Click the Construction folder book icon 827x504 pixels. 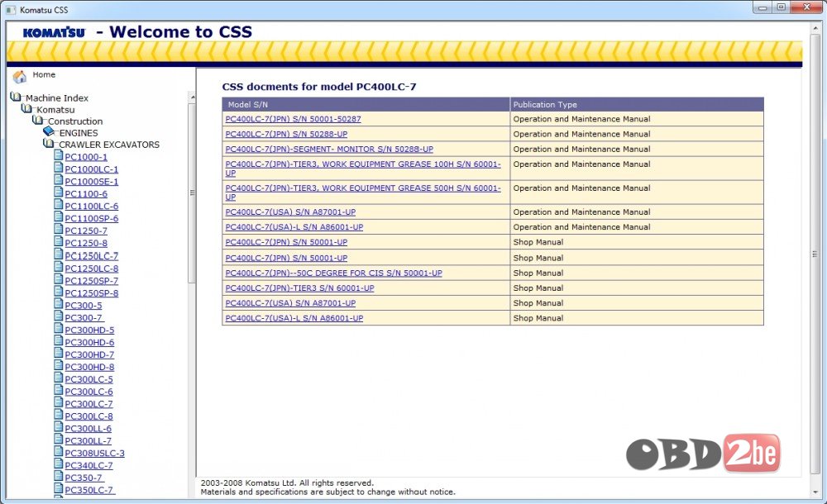38,120
